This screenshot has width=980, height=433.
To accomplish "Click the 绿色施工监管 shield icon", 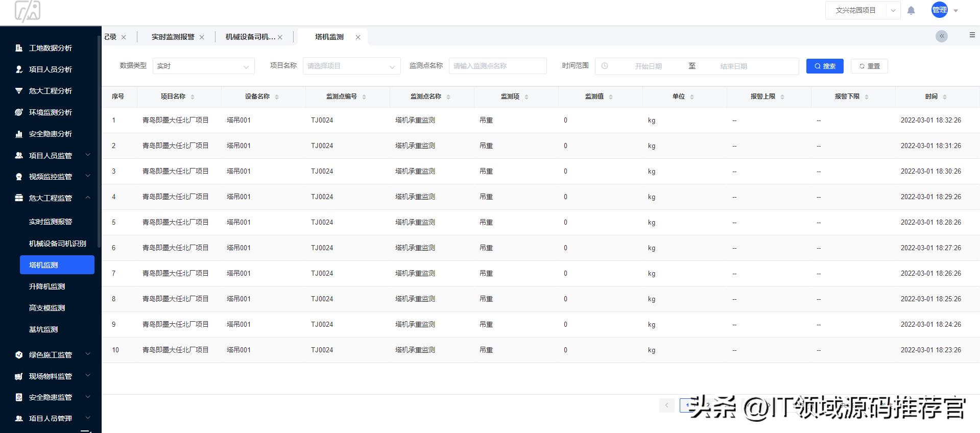I will coord(19,355).
